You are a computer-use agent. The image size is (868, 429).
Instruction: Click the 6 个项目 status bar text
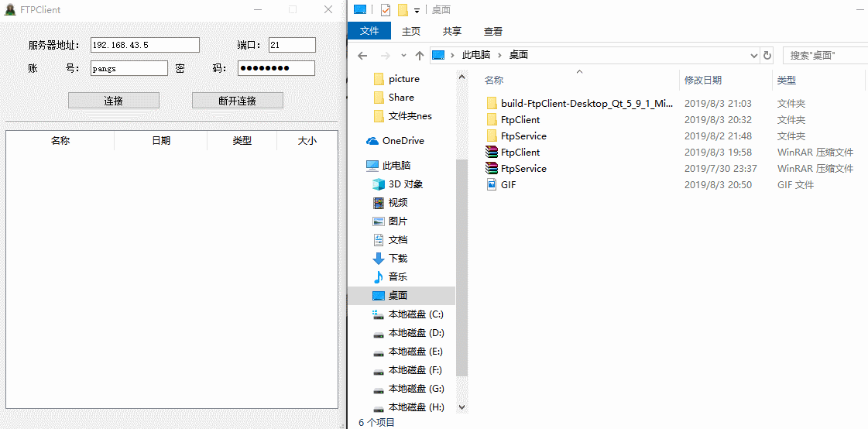(377, 423)
